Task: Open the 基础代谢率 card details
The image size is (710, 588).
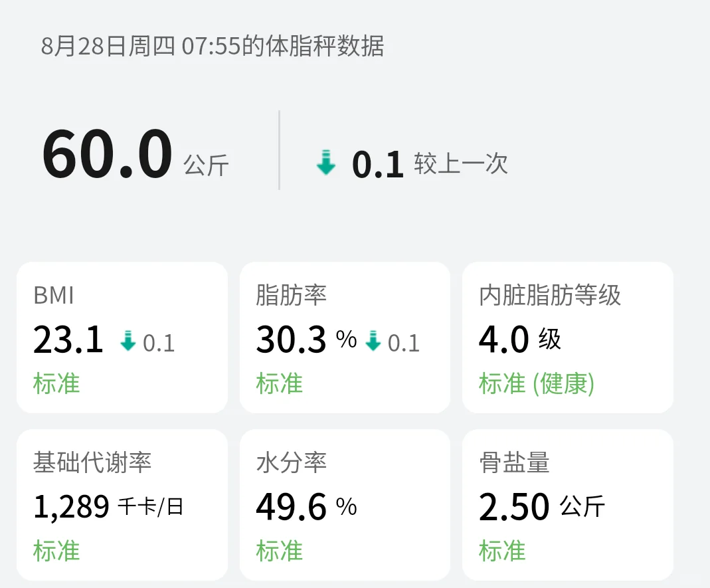Action: (124, 504)
